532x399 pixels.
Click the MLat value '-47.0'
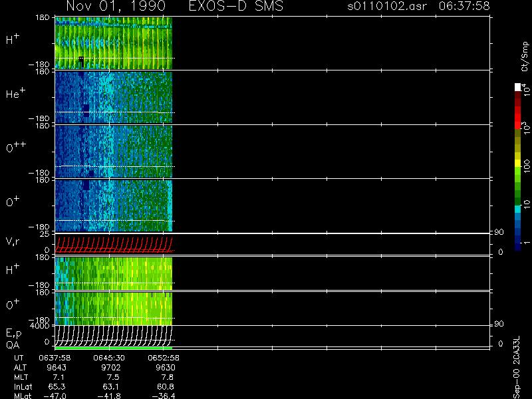[55, 396]
